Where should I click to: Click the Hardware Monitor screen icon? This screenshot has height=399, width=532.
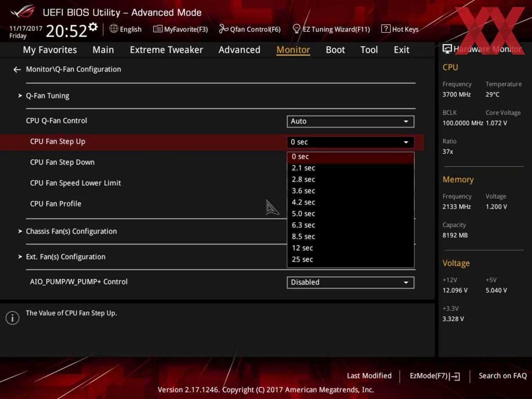coord(447,49)
